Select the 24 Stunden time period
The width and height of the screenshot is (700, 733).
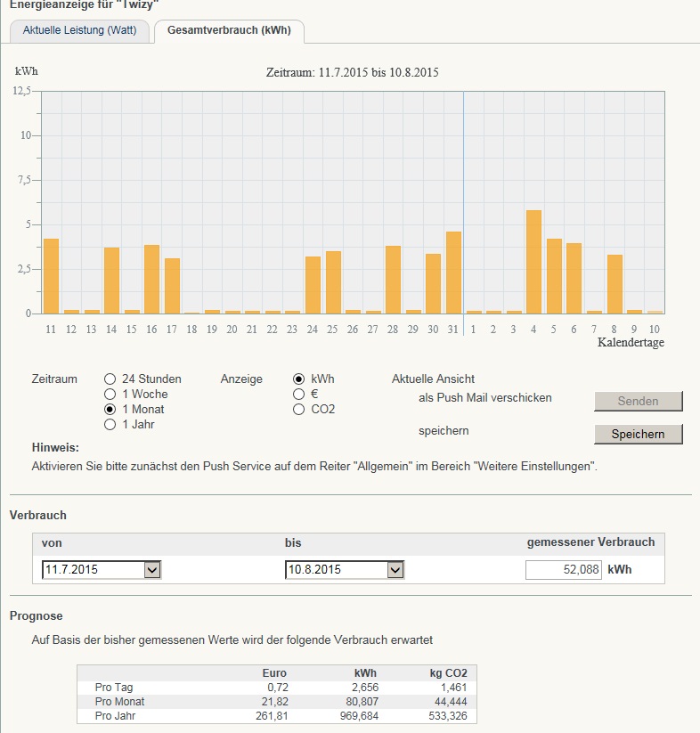[x=110, y=379]
